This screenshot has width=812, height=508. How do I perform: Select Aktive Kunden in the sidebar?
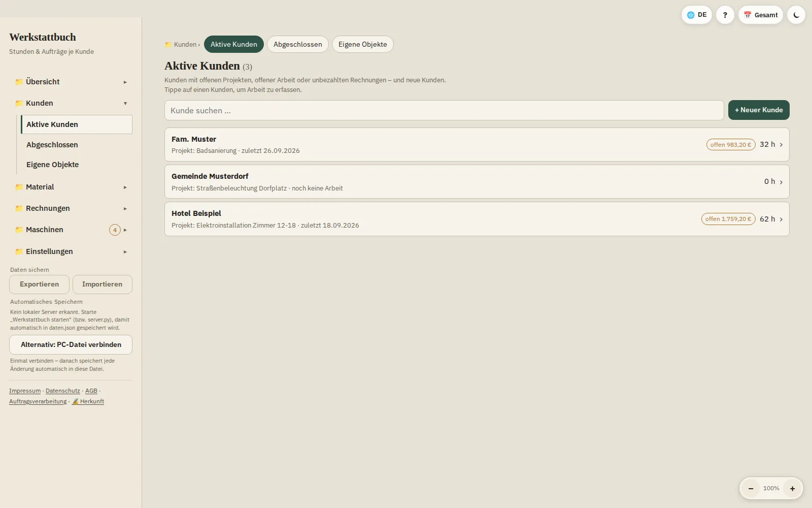tap(77, 124)
